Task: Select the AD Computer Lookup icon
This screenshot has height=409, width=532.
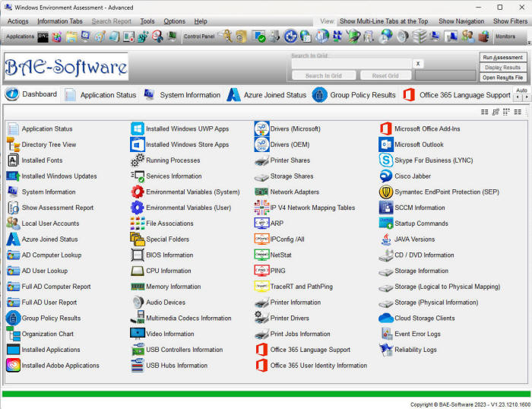Action: (13, 255)
